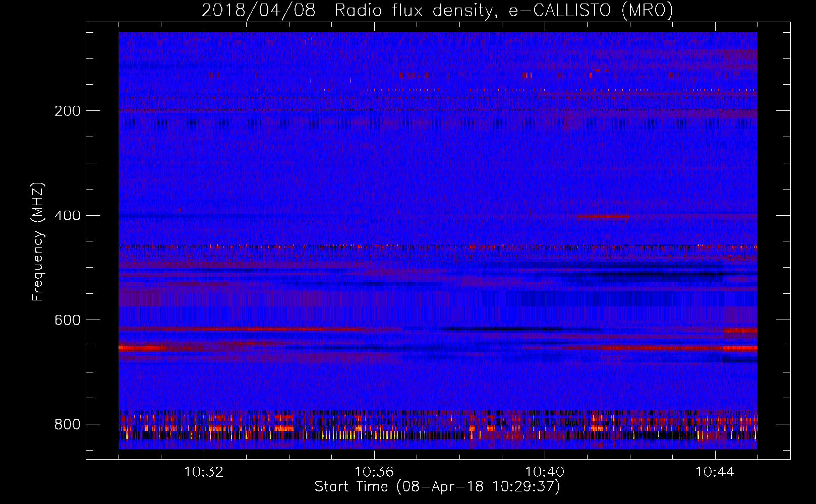816x504 pixels.
Task: Click the "Start Time (08-Apr-18 10:29:37)" axis label
Action: [x=437, y=487]
